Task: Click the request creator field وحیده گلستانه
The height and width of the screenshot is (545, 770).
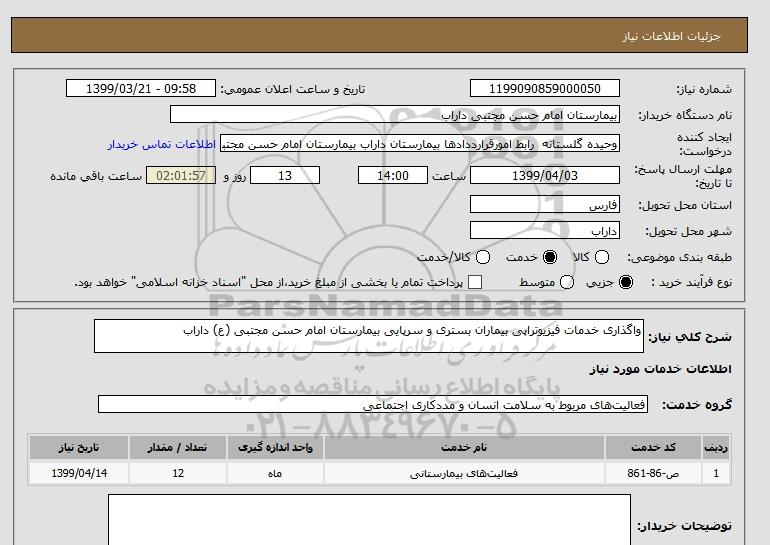Action: pyautogui.click(x=420, y=144)
